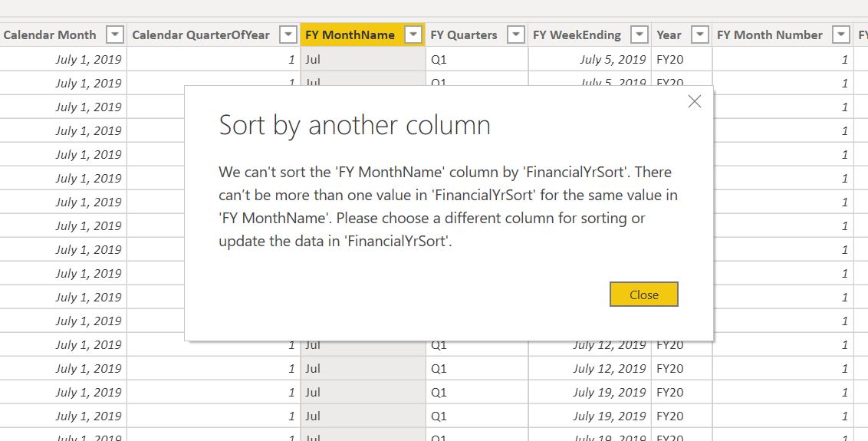The width and height of the screenshot is (868, 441).
Task: Select the FY Quarters column header
Action: coord(464,35)
